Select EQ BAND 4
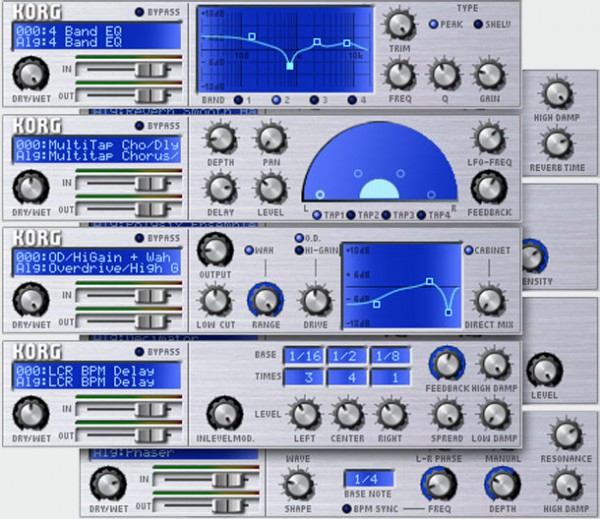600x519 pixels. point(352,100)
